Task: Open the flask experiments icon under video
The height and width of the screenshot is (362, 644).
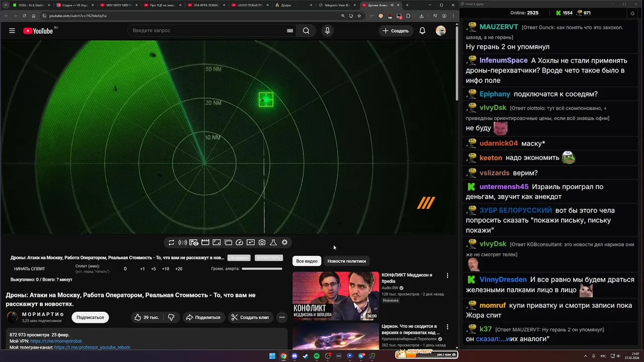Action: (273, 242)
